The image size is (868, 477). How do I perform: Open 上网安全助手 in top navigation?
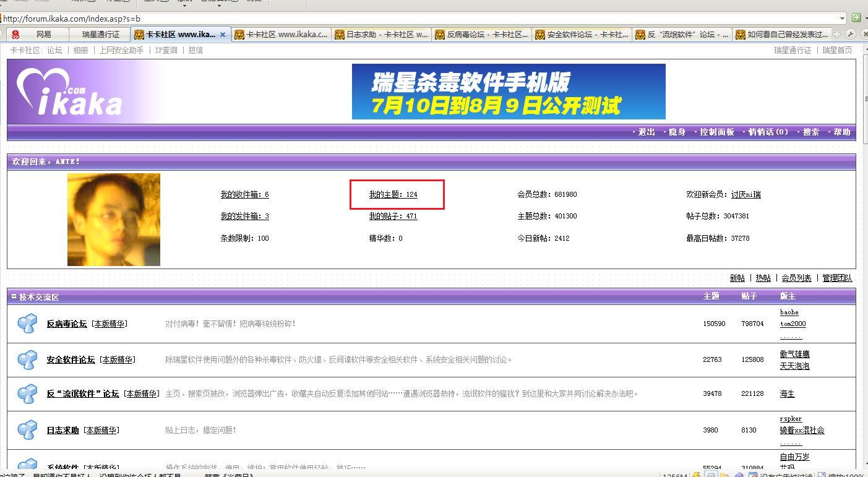tap(121, 50)
